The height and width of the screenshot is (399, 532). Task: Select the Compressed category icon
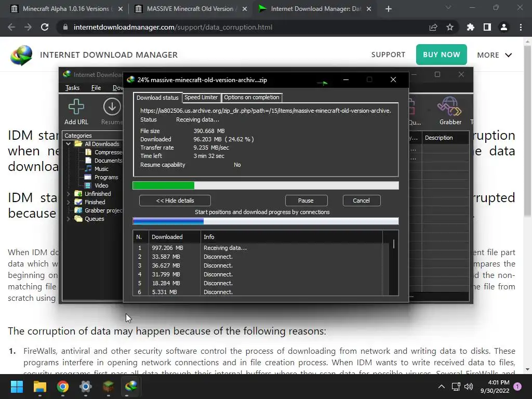pos(88,152)
